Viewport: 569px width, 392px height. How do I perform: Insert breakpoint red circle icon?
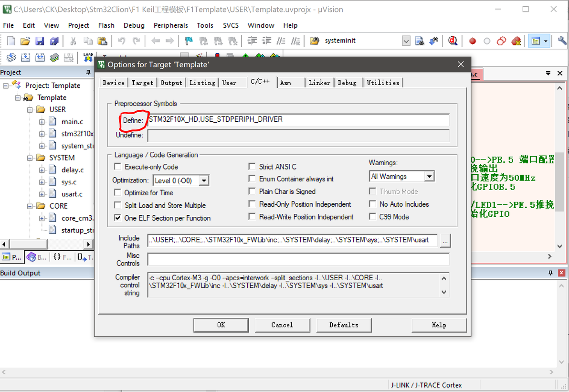click(472, 41)
